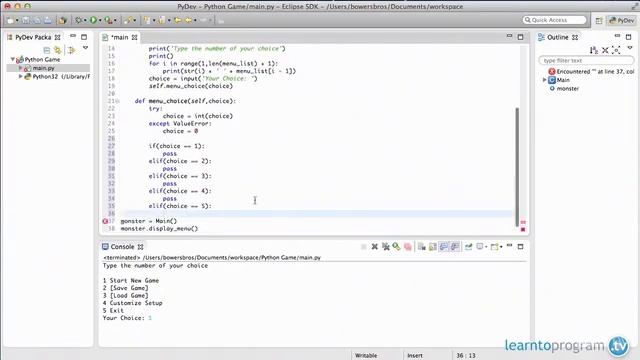Click the Quick Access search field
The image size is (640, 360).
coord(554,20)
